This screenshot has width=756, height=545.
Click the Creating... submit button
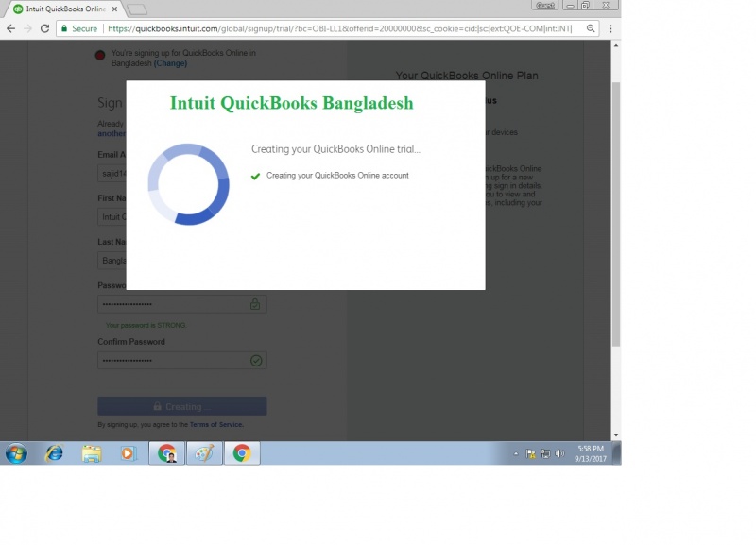coord(182,406)
